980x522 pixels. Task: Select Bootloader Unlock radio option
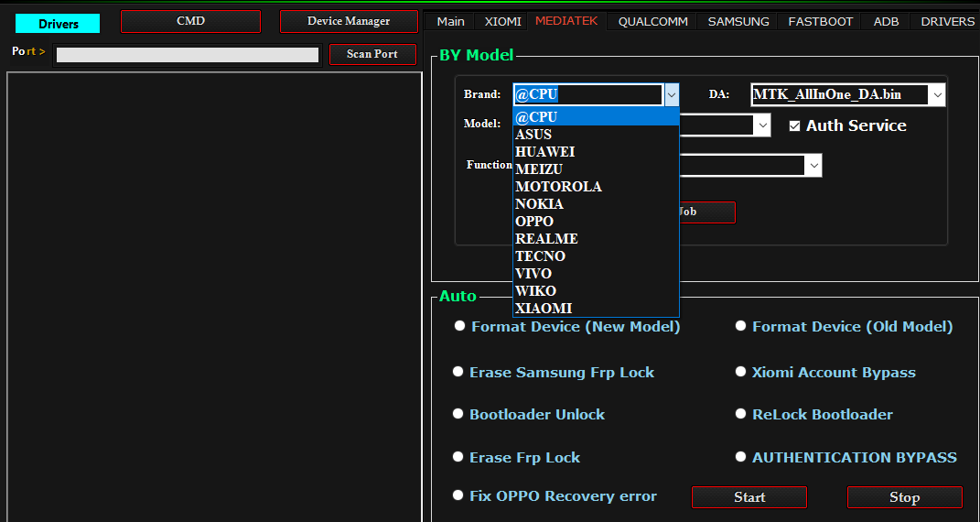click(458, 414)
